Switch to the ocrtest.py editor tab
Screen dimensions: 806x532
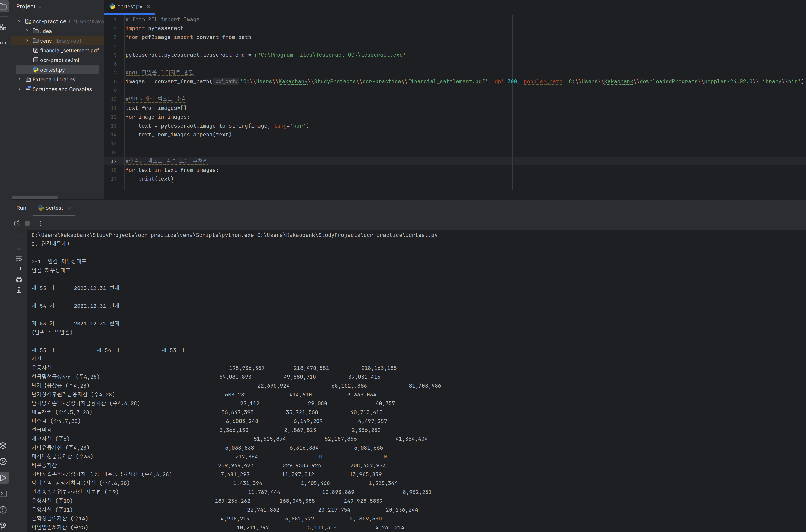pyautogui.click(x=129, y=6)
